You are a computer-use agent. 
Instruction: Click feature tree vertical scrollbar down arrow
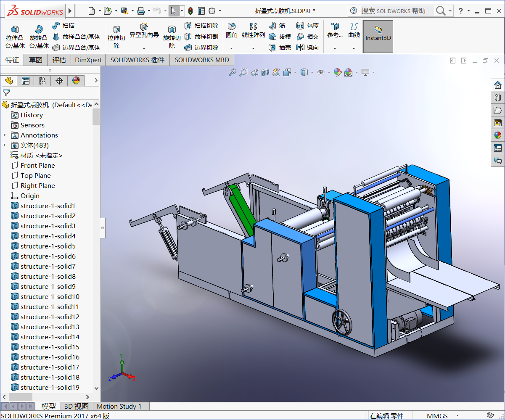(96, 388)
